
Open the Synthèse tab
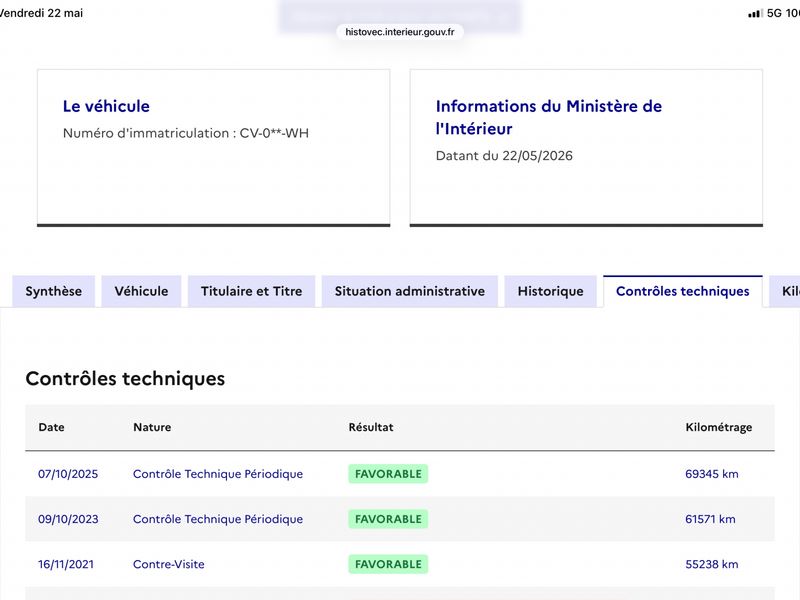click(54, 291)
